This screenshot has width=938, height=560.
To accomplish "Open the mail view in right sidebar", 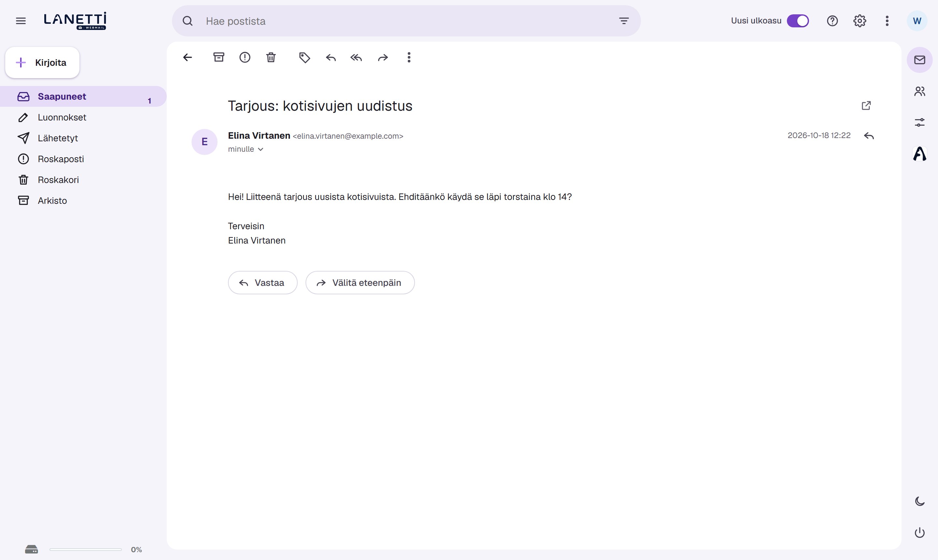I will coord(920,60).
